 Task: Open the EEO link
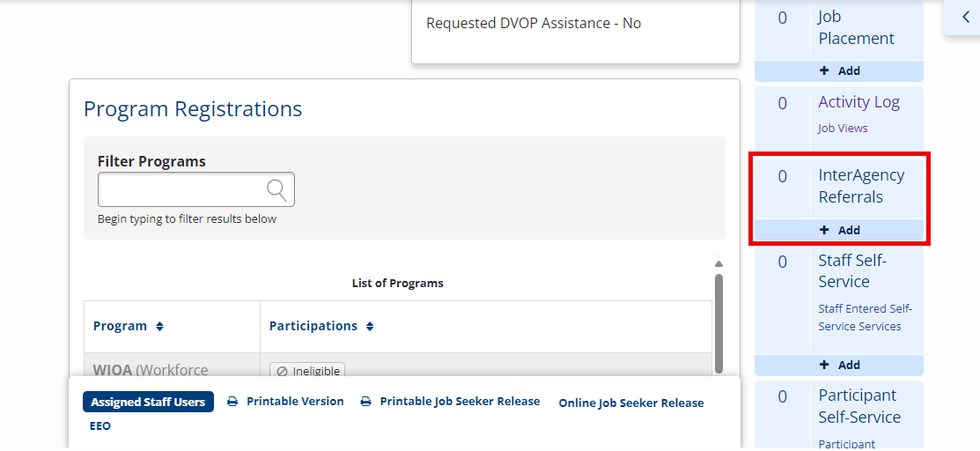(x=100, y=426)
